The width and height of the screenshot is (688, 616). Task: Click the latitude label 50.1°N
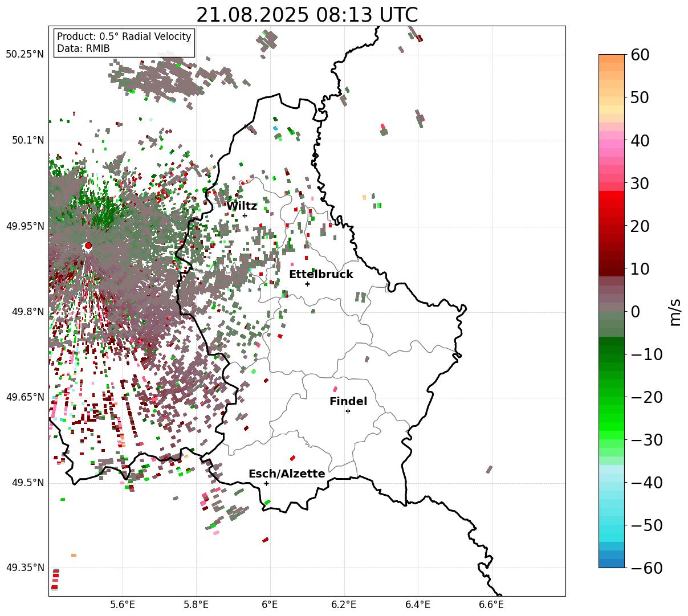(x=27, y=140)
